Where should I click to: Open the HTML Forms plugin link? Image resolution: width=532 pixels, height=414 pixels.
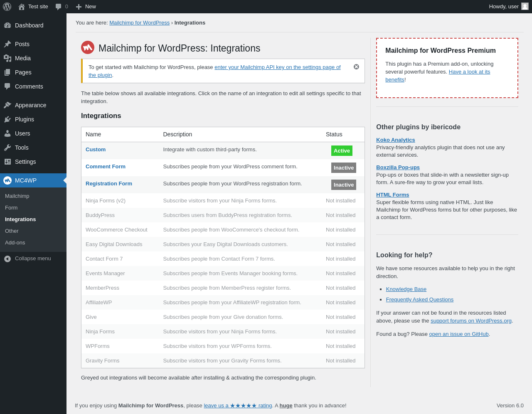[x=393, y=195]
